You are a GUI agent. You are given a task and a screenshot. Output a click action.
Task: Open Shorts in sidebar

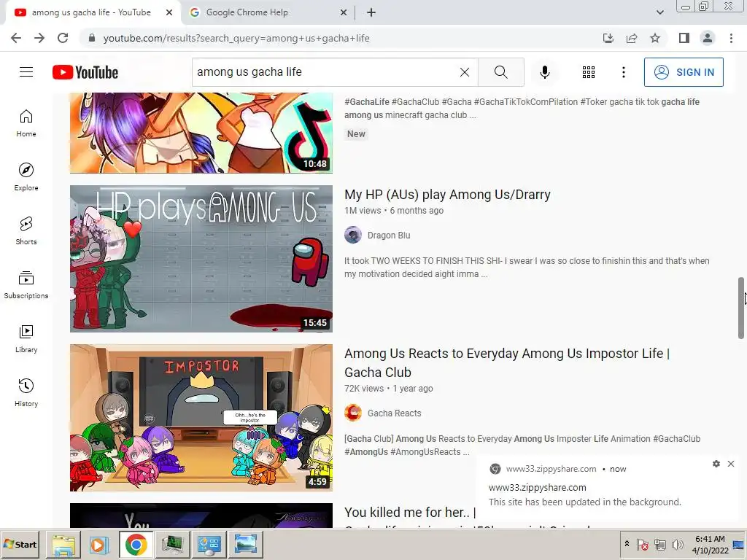pos(26,230)
